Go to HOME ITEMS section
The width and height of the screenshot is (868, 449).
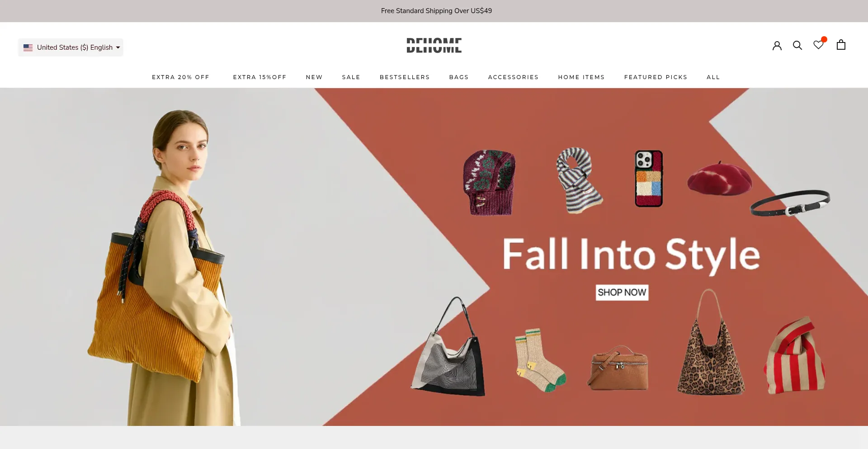pyautogui.click(x=581, y=77)
